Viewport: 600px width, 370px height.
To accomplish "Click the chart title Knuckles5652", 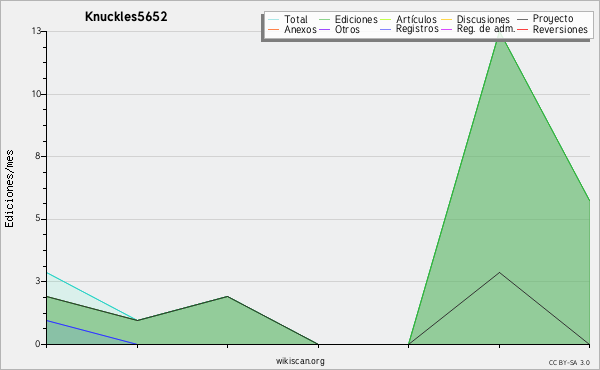I will [x=126, y=17].
